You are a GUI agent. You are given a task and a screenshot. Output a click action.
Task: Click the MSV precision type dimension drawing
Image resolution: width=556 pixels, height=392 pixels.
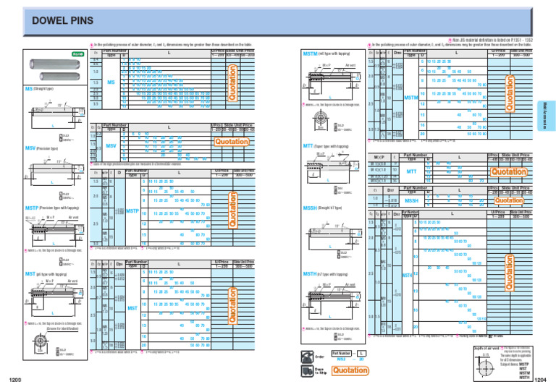pos(54,172)
